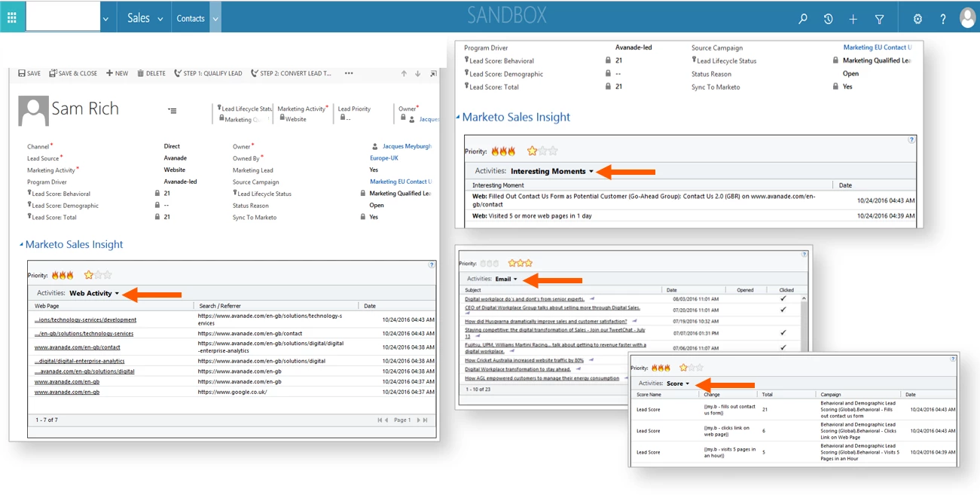
Task: Open the Interesting Moments activities dropdown
Action: (552, 171)
